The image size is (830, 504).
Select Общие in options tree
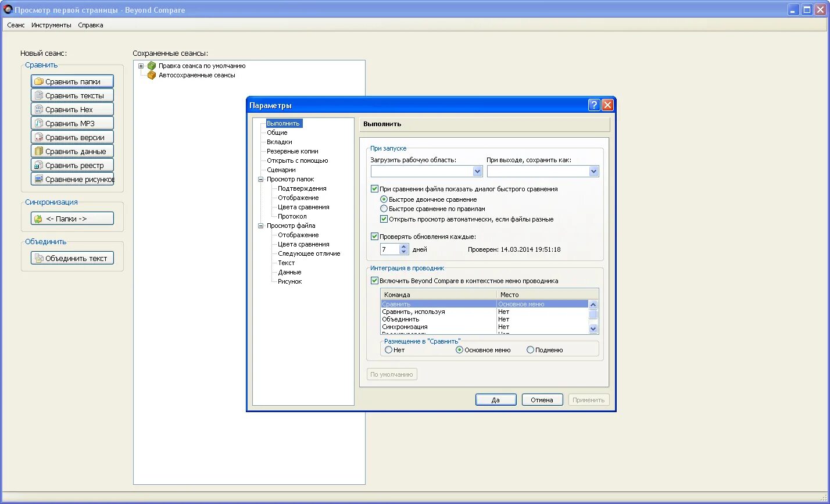pos(277,133)
